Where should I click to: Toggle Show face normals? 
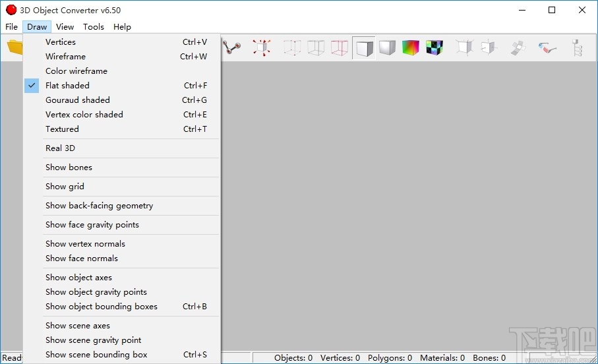tap(122, 258)
